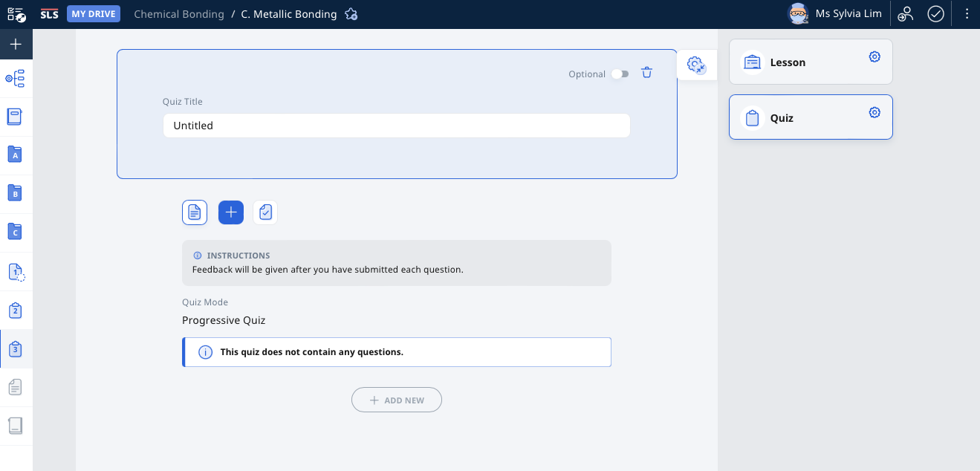Click the floating gear icon beside the quiz card
This screenshot has height=471, width=980.
click(x=695, y=65)
